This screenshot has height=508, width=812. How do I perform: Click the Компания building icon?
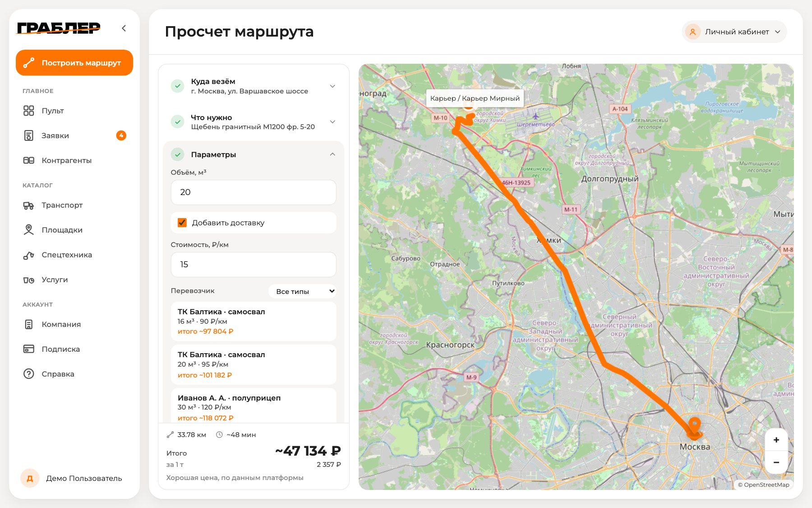(29, 324)
